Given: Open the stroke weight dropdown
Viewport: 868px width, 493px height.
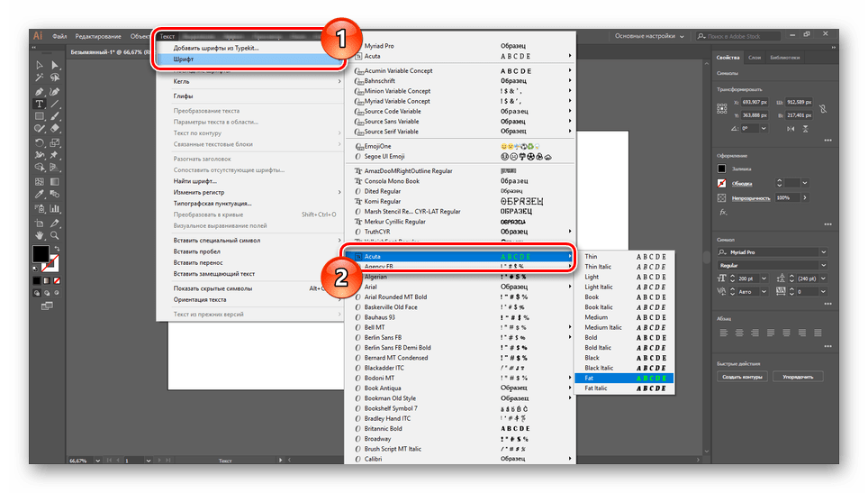Looking at the screenshot, I should [x=805, y=183].
